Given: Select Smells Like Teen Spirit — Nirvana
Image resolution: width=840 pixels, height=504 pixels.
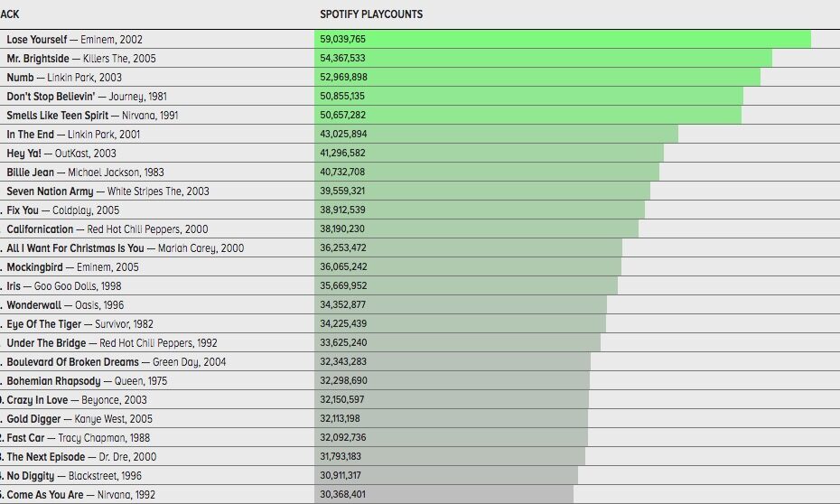Looking at the screenshot, I should point(92,116).
